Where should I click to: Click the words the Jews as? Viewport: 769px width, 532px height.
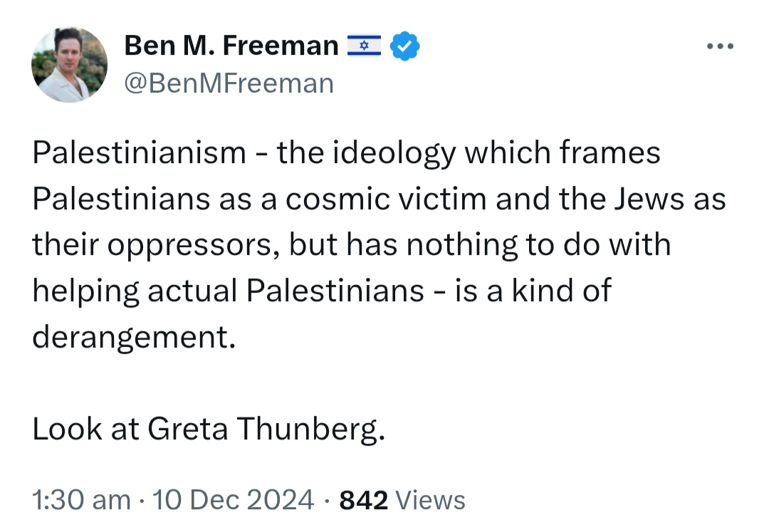coord(642,199)
